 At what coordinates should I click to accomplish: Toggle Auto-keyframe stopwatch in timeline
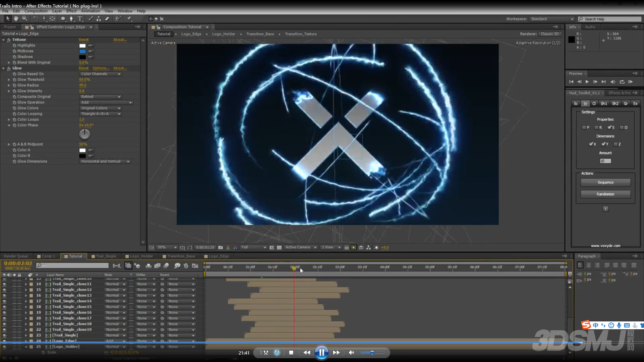coord(186,266)
